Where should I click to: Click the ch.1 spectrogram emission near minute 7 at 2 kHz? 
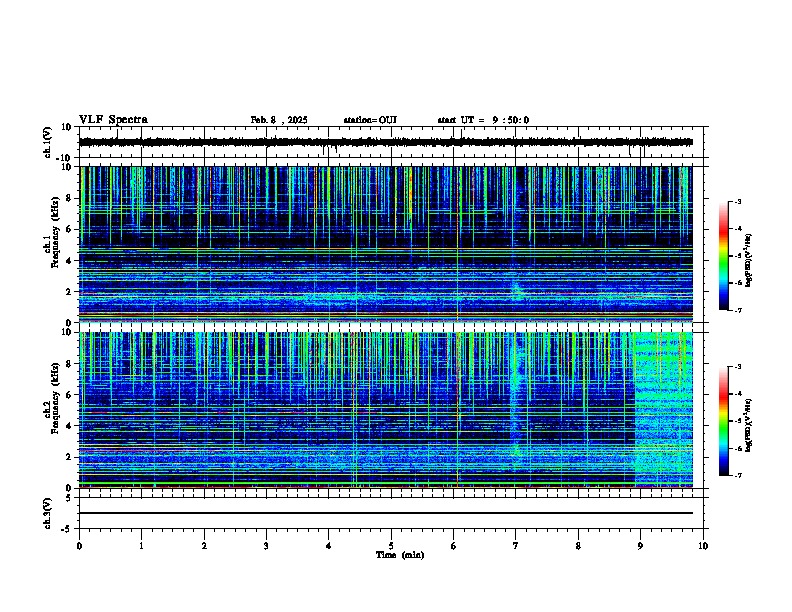coord(517,291)
